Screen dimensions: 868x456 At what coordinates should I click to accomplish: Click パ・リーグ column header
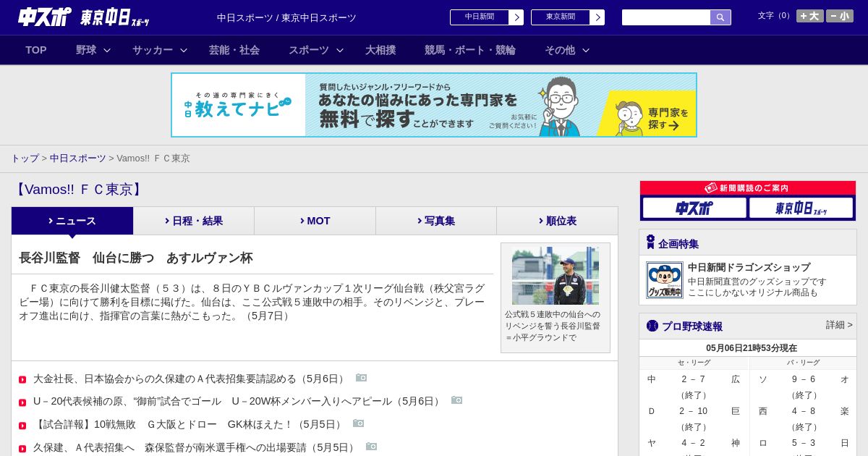click(804, 363)
